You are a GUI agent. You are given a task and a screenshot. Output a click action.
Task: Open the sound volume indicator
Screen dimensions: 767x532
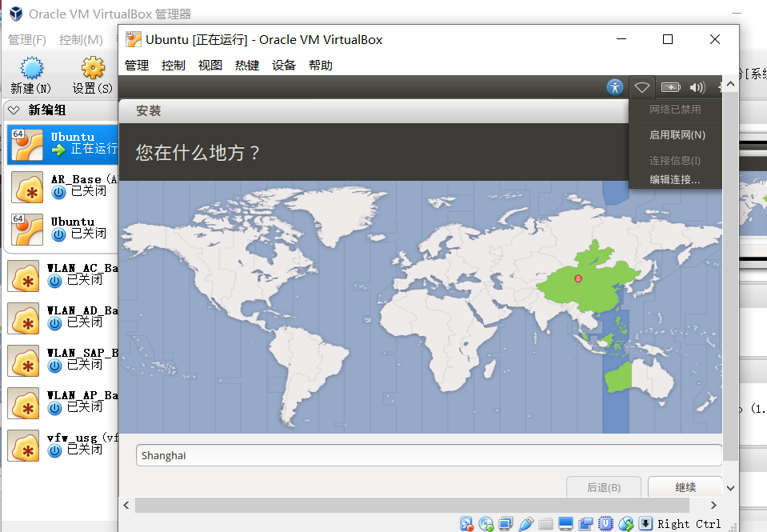697,87
